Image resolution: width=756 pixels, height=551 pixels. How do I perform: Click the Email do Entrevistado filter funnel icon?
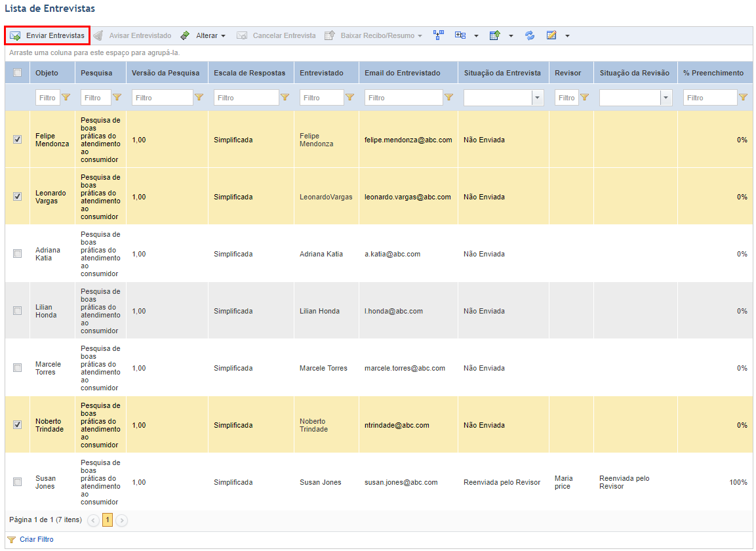(449, 98)
